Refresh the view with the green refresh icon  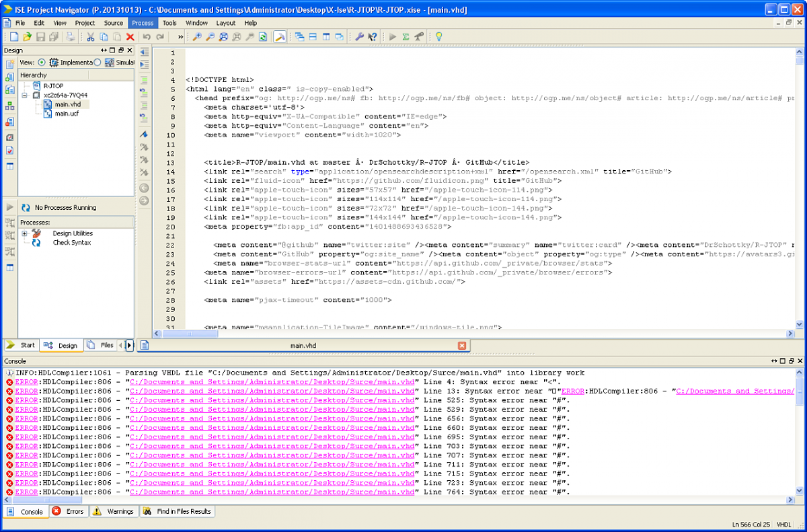point(262,37)
